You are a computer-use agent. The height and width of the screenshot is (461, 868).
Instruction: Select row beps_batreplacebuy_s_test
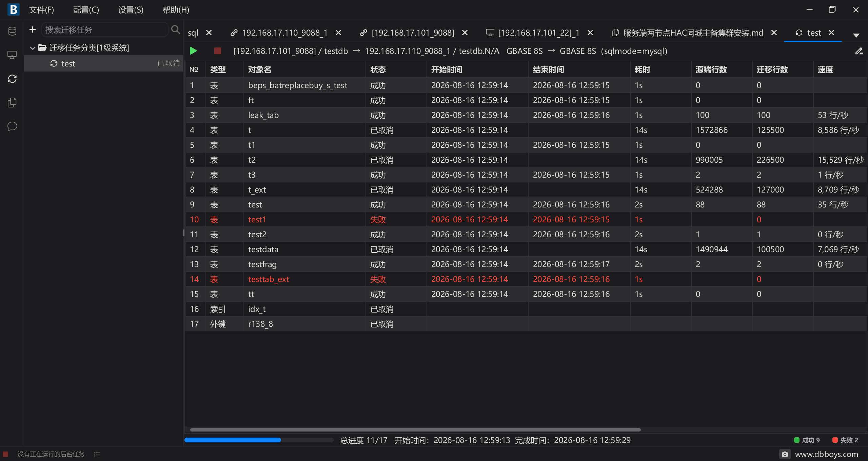(x=526, y=85)
